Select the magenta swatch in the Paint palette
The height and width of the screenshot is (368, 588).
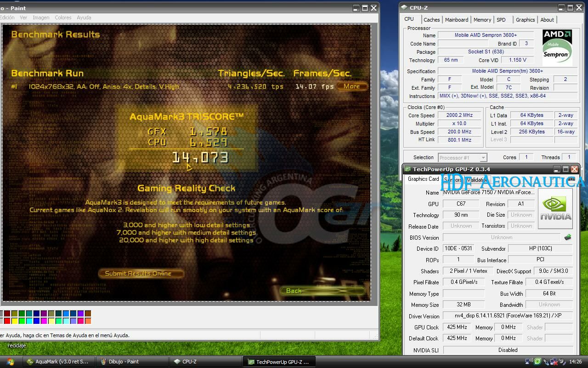44,321
